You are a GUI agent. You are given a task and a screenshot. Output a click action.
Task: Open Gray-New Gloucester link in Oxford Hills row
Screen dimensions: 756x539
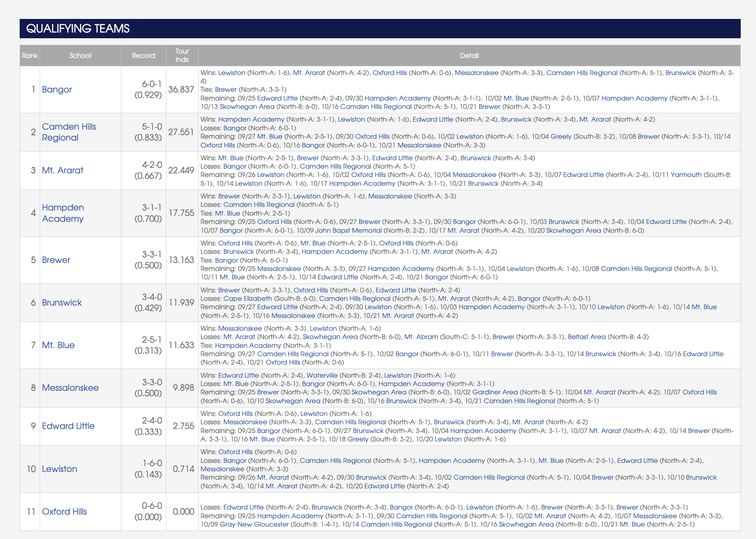[254, 524]
